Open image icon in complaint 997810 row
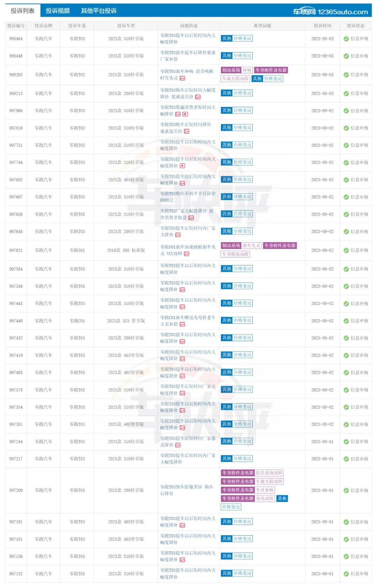 187,132
